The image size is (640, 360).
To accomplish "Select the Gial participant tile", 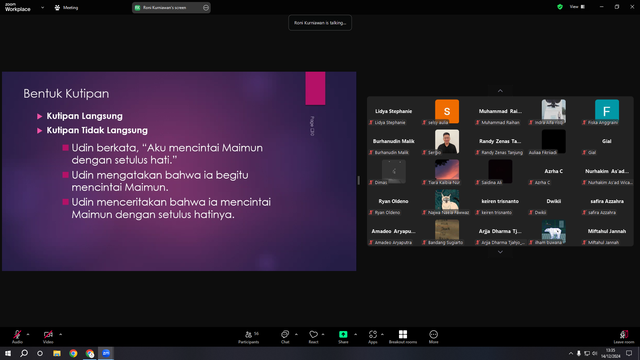I will click(x=607, y=142).
